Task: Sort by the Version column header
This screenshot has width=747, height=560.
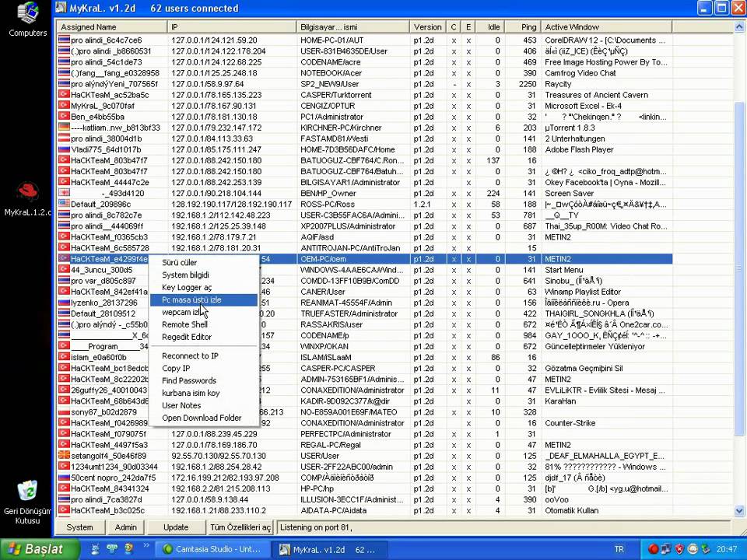Action: click(x=428, y=27)
